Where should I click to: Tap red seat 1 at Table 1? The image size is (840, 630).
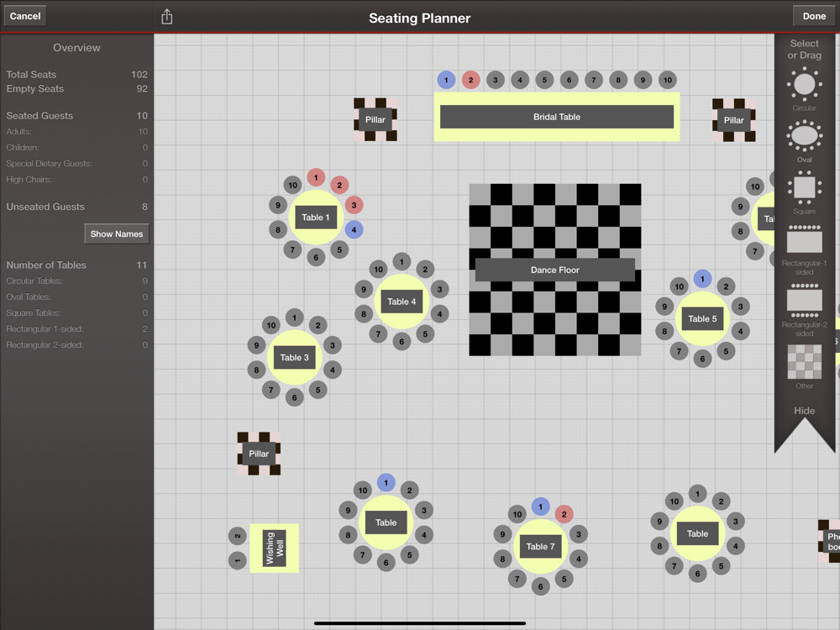click(316, 177)
